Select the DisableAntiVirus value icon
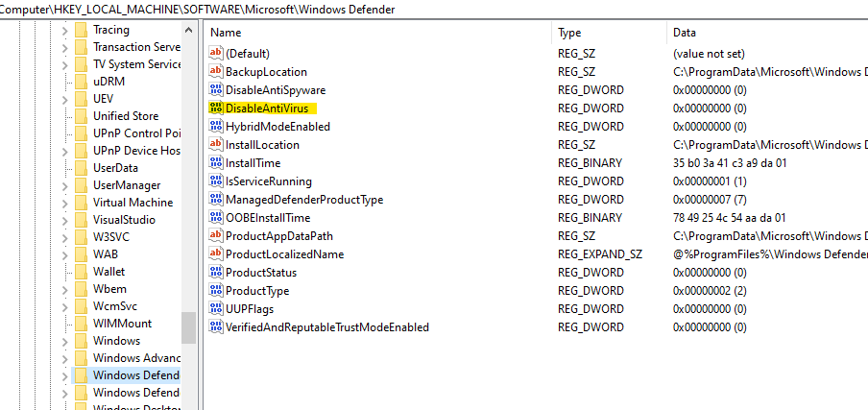The width and height of the screenshot is (868, 410). [x=215, y=108]
